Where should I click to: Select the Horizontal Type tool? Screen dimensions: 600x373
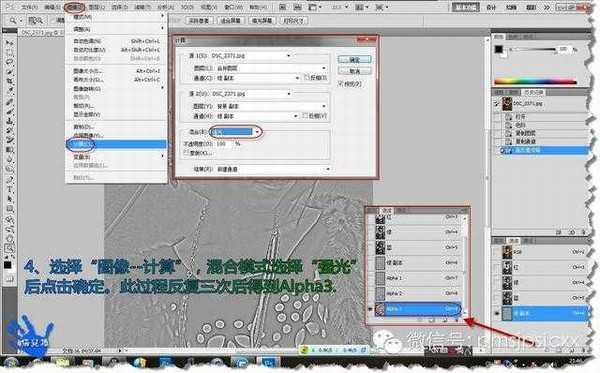[9, 189]
